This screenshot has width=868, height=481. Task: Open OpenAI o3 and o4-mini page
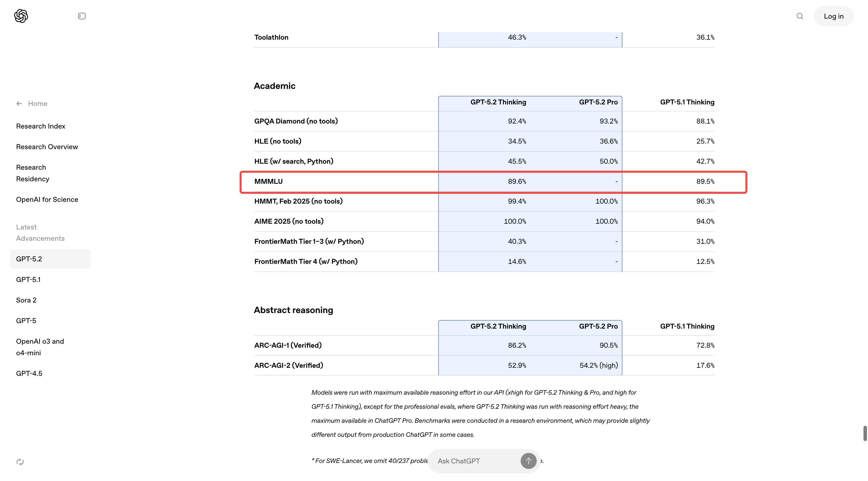click(40, 347)
